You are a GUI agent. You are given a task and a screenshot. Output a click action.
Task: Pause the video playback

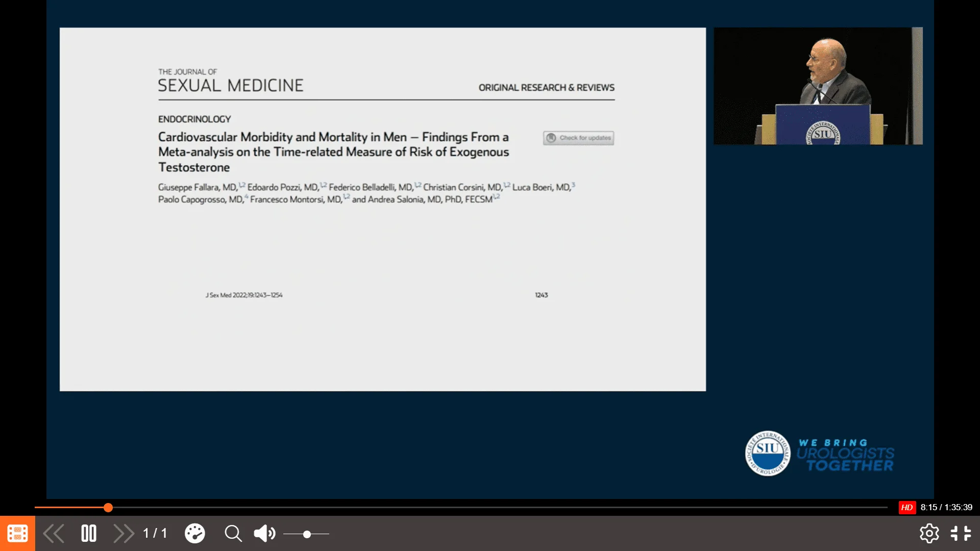click(89, 534)
